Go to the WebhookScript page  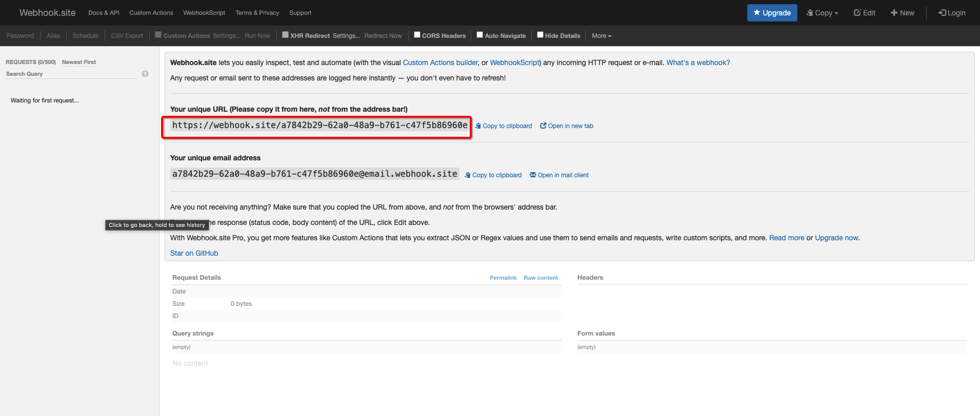[204, 13]
